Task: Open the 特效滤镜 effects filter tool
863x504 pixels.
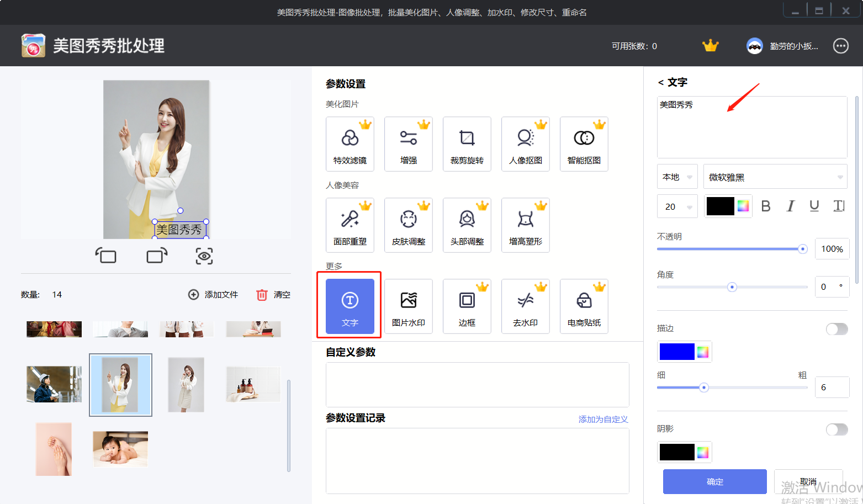Action: pyautogui.click(x=350, y=144)
